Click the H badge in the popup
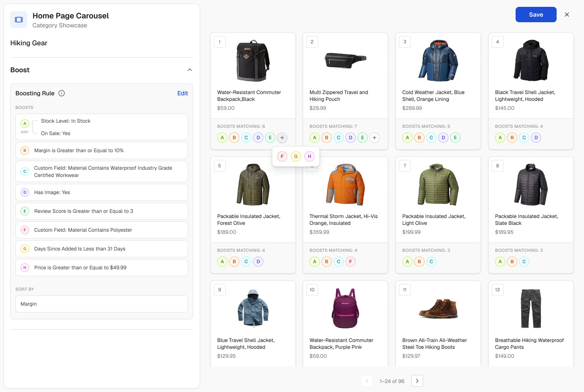The height and width of the screenshot is (392, 584). coord(310,156)
